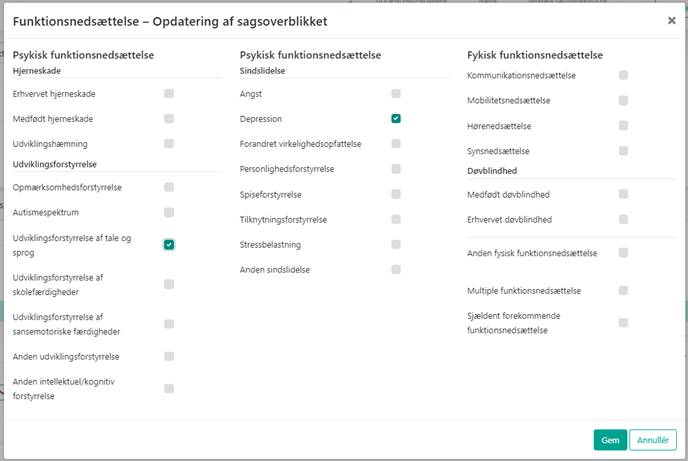Tick the Anden udviklingsforstyrrelse checkbox
The width and height of the screenshot is (688, 461).
tap(169, 356)
